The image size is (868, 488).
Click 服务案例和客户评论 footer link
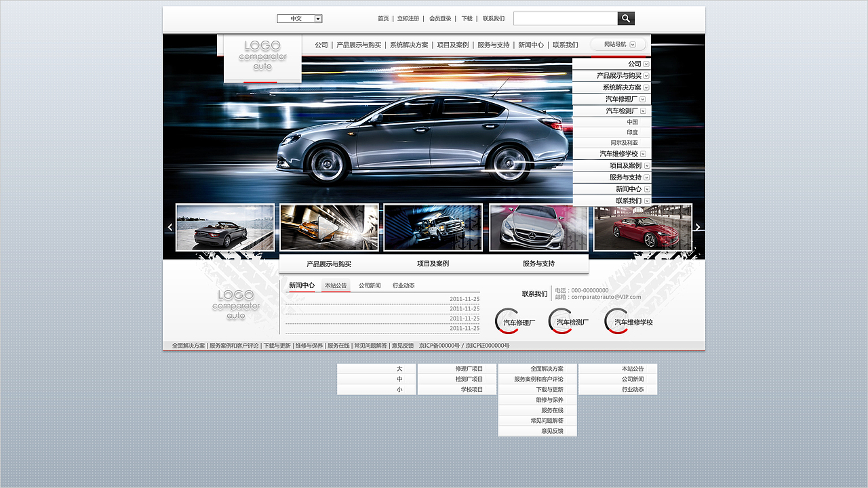[x=234, y=346]
